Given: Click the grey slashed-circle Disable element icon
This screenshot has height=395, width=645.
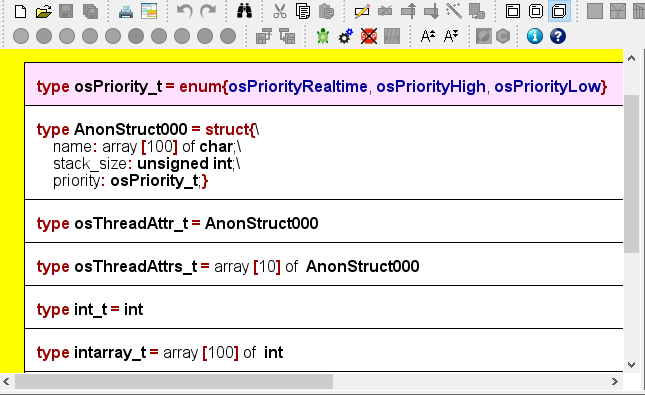Looking at the screenshot, I should (484, 37).
